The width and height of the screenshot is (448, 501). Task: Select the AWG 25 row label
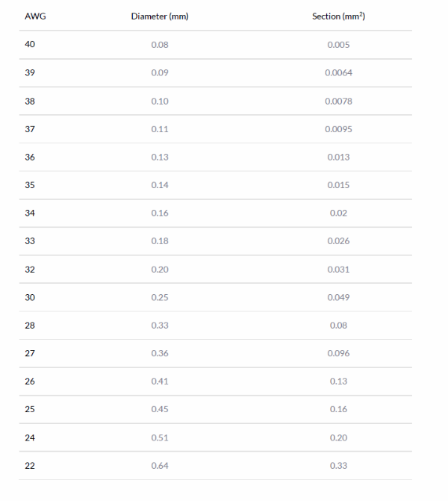30,409
